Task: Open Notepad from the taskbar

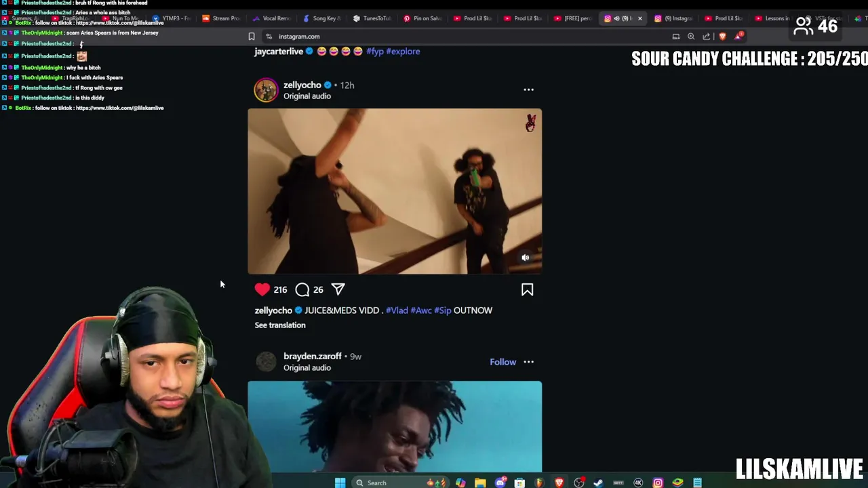Action: (697, 483)
